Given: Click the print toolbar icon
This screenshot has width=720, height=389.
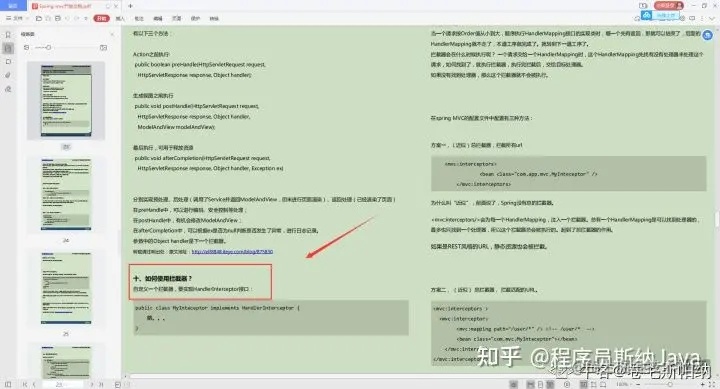Looking at the screenshot, I should [58, 18].
